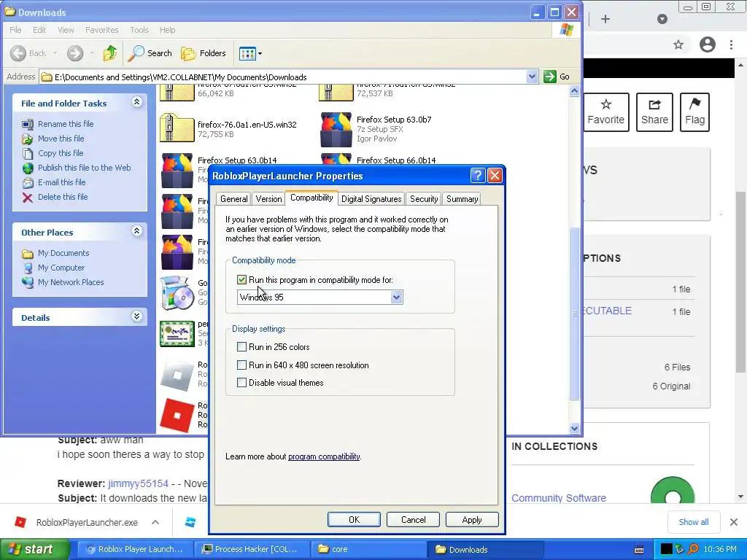Click Apply in Properties dialog
Viewport: 747px width, 560px height.
tap(472, 519)
